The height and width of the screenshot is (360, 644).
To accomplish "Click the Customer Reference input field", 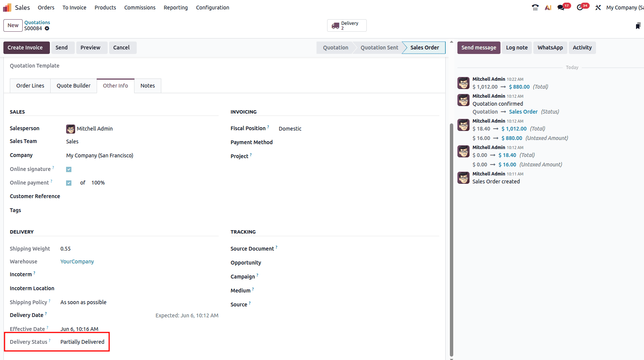I will coord(142,196).
